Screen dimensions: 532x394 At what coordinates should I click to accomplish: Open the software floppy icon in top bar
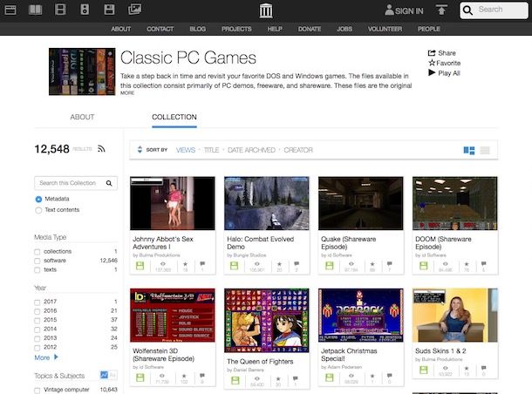[x=109, y=10]
